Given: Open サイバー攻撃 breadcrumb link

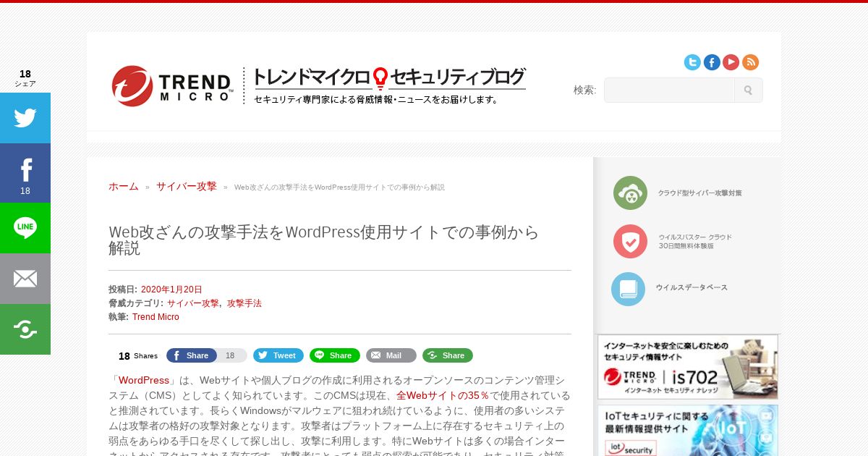Looking at the screenshot, I should pyautogui.click(x=187, y=186).
